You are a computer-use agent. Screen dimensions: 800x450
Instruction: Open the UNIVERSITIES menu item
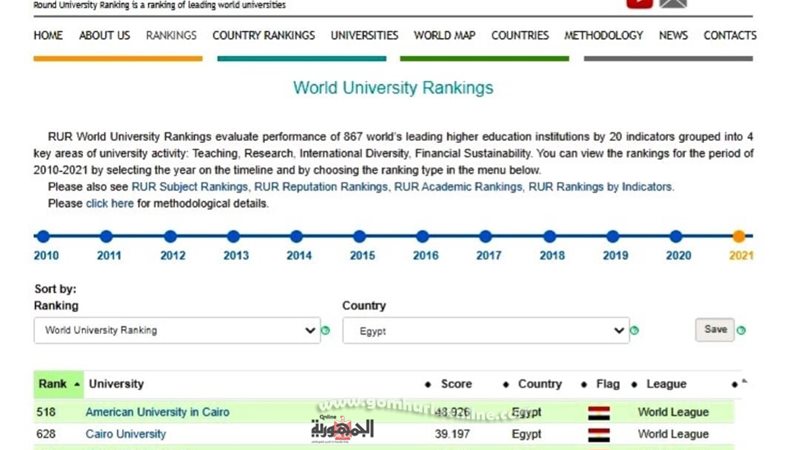click(364, 35)
